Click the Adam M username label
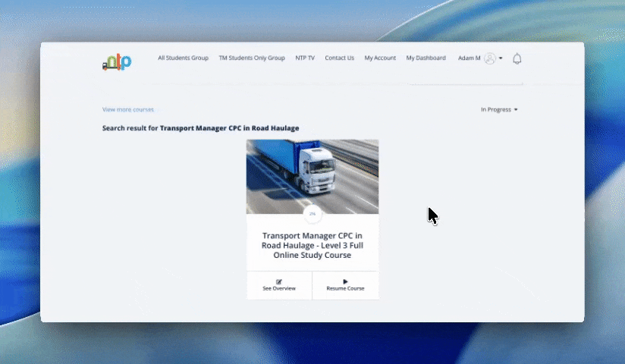Viewport: 625px width, 364px height. [x=469, y=58]
